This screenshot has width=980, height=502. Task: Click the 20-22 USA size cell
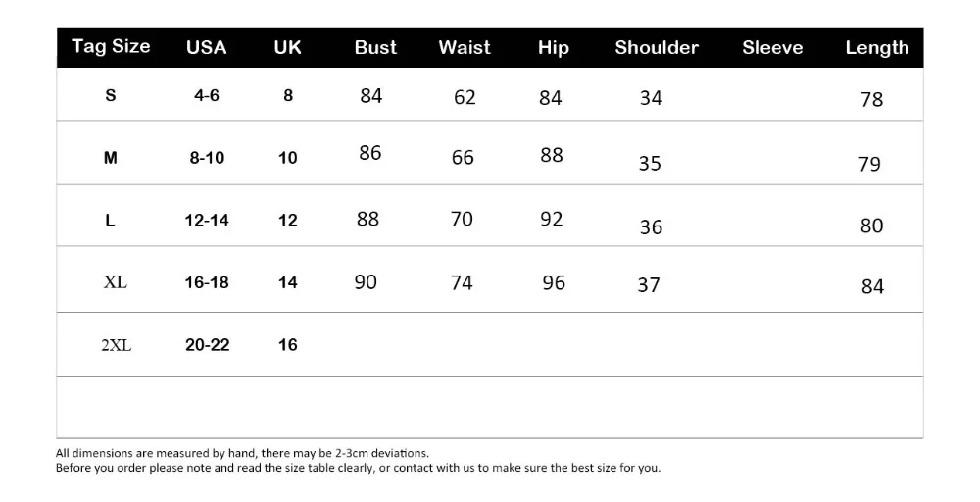coord(208,344)
